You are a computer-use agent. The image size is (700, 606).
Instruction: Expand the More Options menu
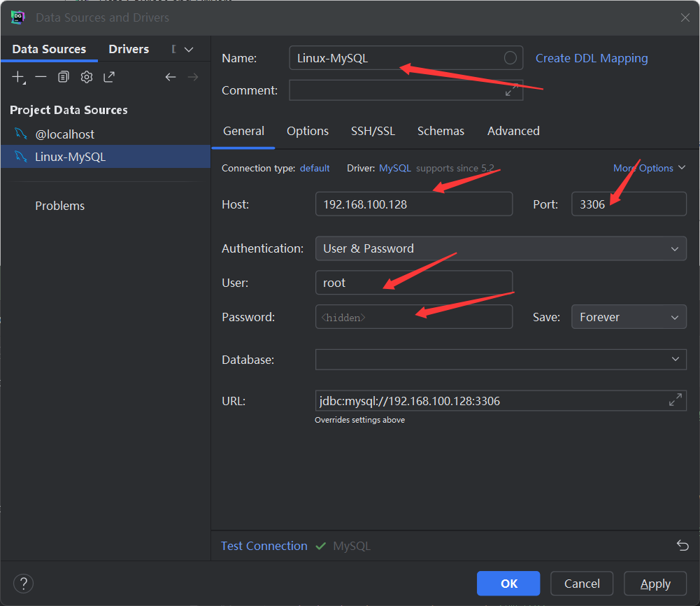[x=649, y=168]
